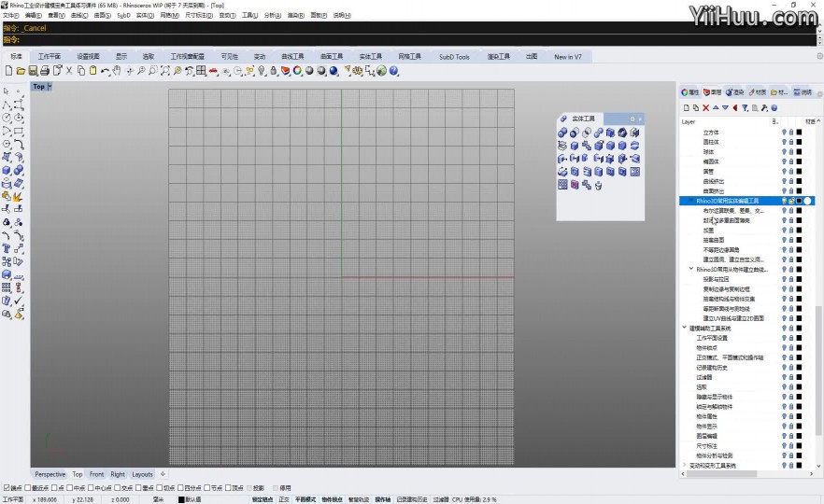Image resolution: width=824 pixels, height=504 pixels.
Task: Open the 文件(F) menu
Action: pyautogui.click(x=10, y=15)
